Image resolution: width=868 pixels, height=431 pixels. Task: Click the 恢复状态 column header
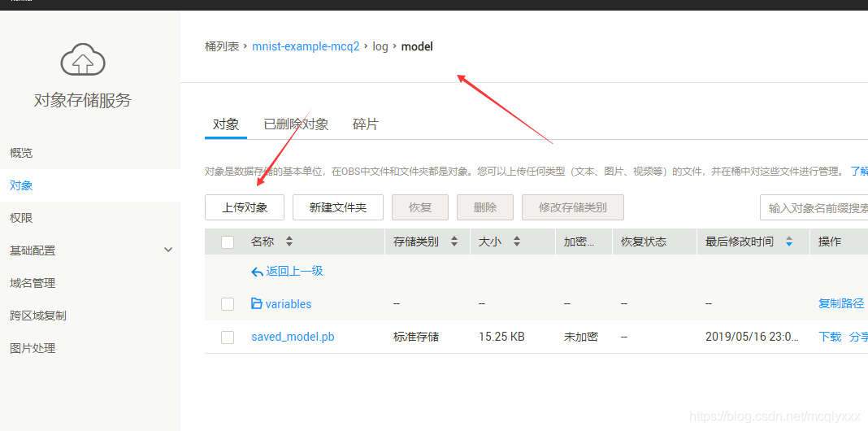pos(643,242)
